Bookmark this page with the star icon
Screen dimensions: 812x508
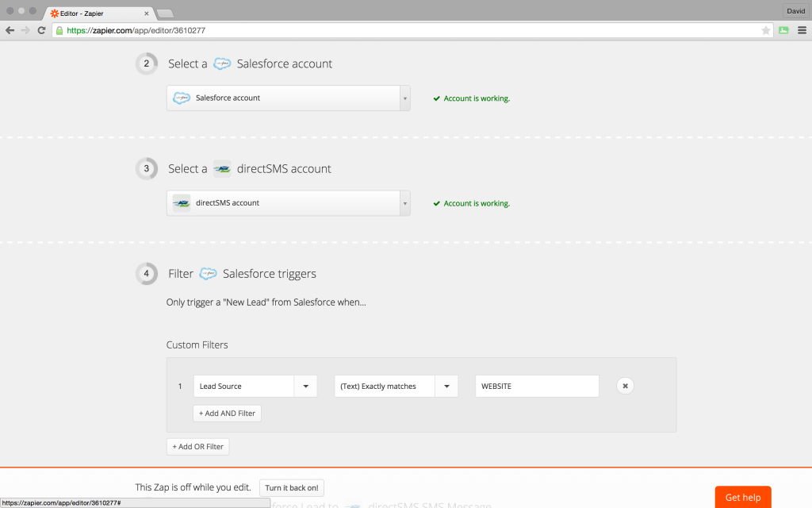point(765,31)
